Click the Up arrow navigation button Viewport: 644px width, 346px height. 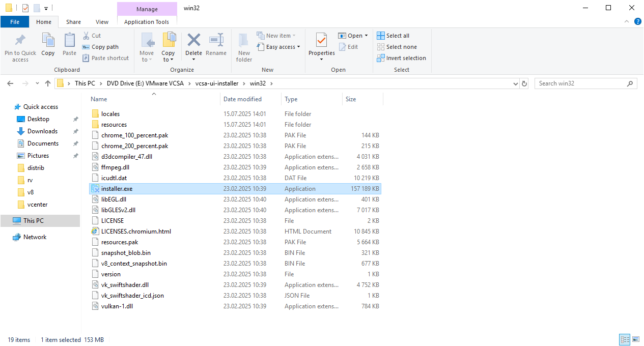click(48, 83)
